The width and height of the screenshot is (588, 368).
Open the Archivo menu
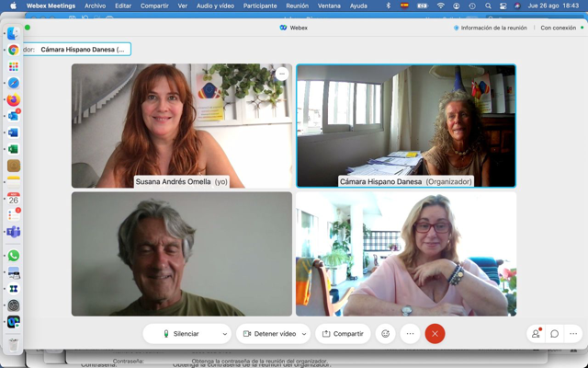click(95, 6)
